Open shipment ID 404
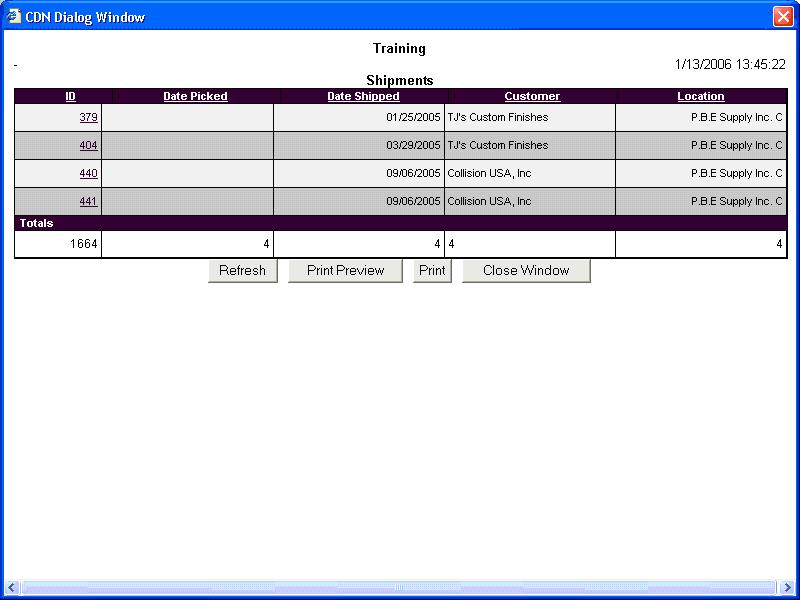The image size is (800, 600). point(88,145)
